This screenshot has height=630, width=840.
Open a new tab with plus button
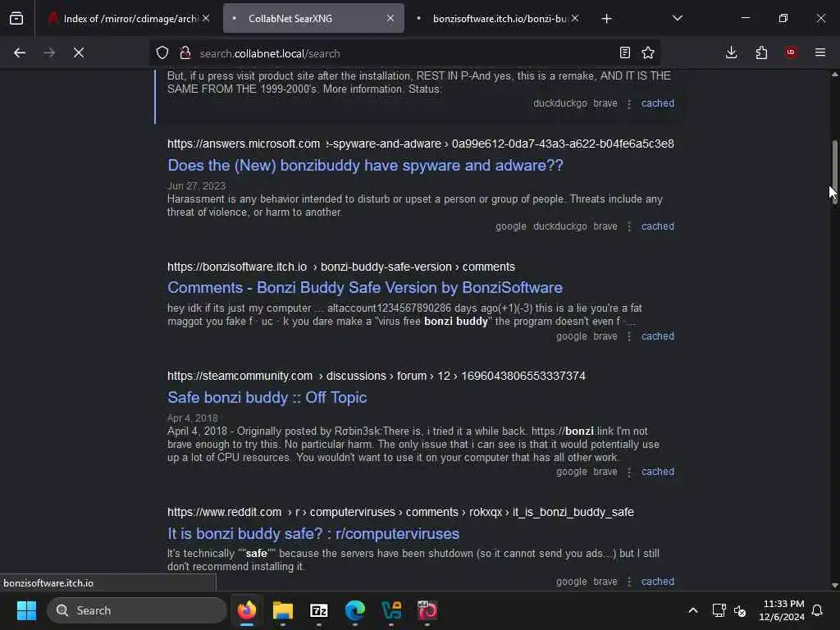tap(606, 19)
